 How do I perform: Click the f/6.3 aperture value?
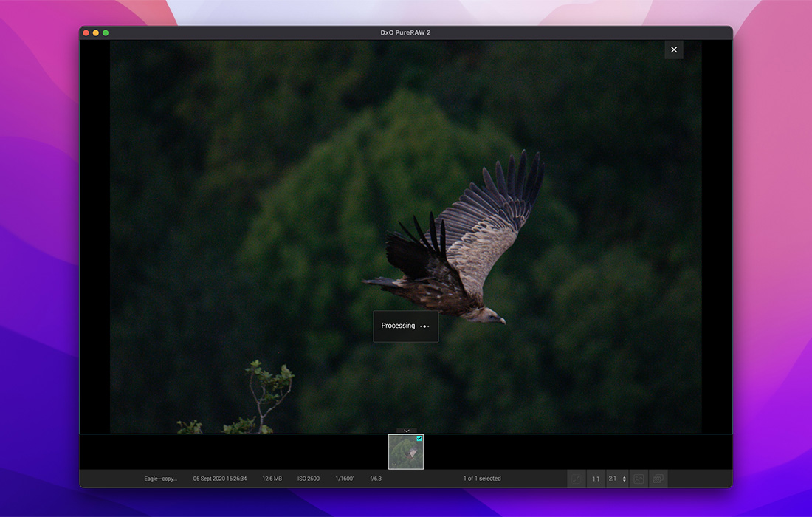[x=376, y=479]
